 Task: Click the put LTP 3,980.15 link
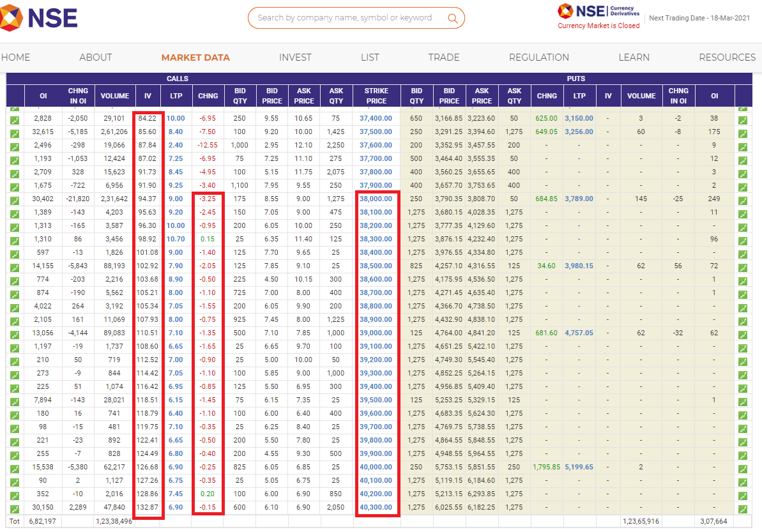pos(579,266)
